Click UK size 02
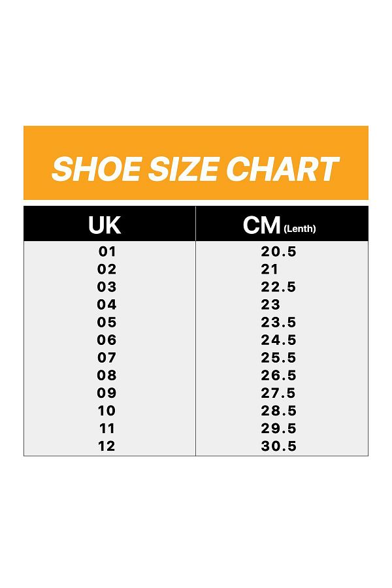The width and height of the screenshot is (392, 588). [107, 269]
